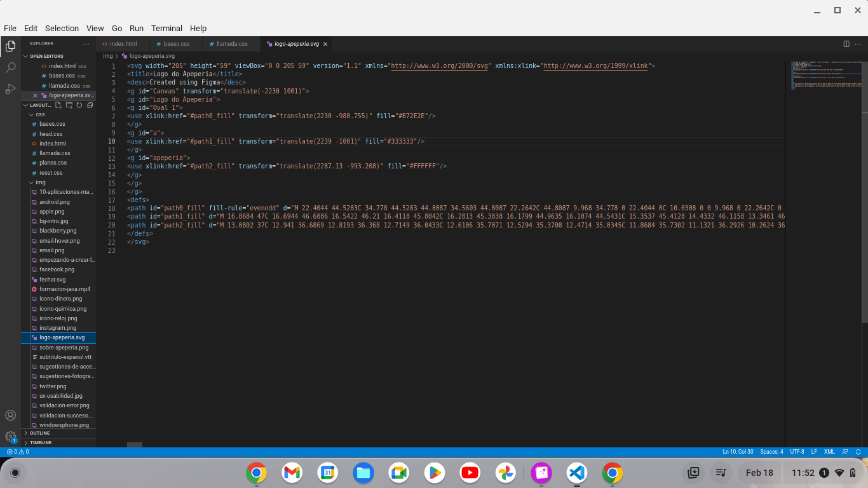Collapse the Open Editors section
The height and width of the screenshot is (488, 868).
coord(58,57)
